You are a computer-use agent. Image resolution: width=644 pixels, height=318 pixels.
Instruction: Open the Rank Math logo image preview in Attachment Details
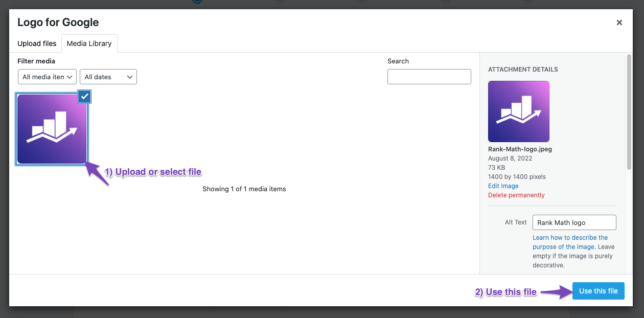(x=519, y=111)
